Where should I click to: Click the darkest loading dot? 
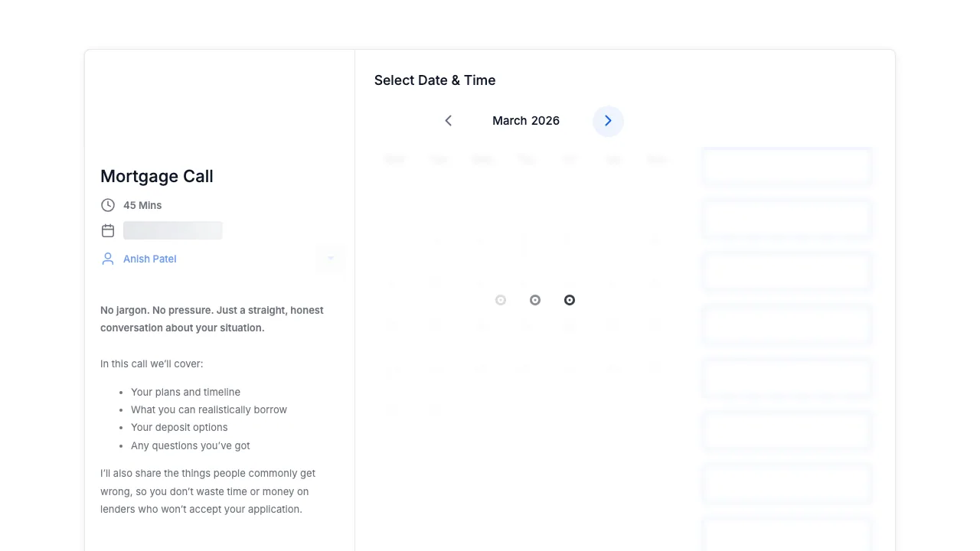570,300
